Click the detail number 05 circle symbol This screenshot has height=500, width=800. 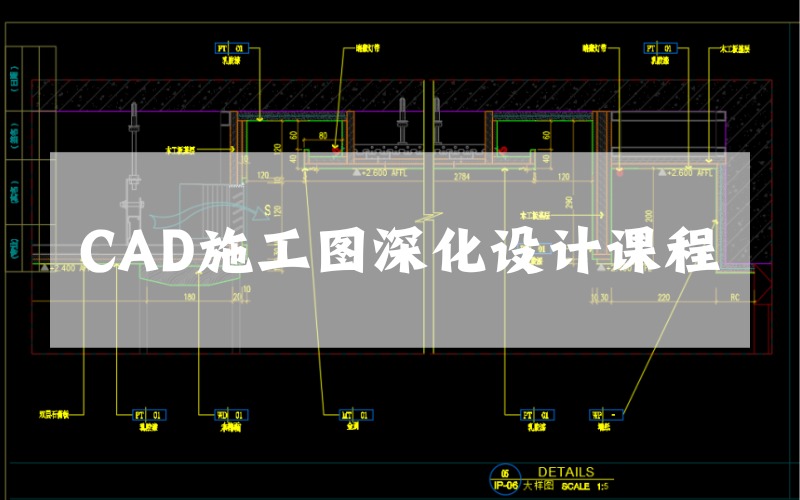pos(507,473)
